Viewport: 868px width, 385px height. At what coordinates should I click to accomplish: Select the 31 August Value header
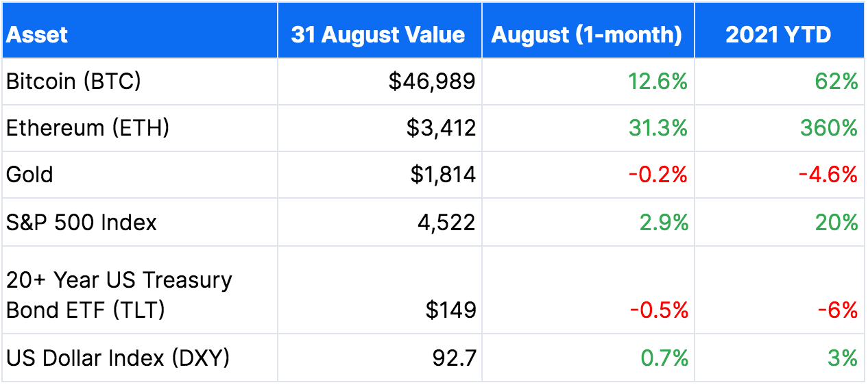coord(380,31)
